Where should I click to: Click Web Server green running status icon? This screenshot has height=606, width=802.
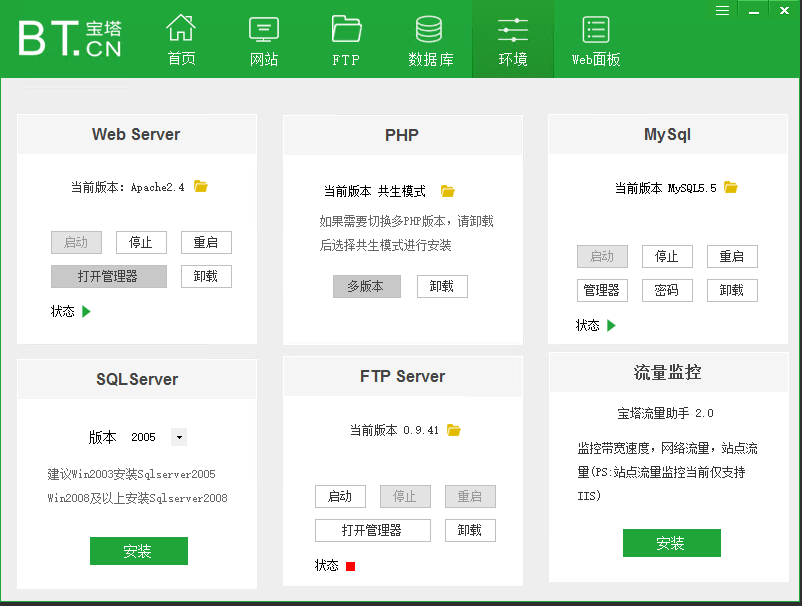[86, 311]
